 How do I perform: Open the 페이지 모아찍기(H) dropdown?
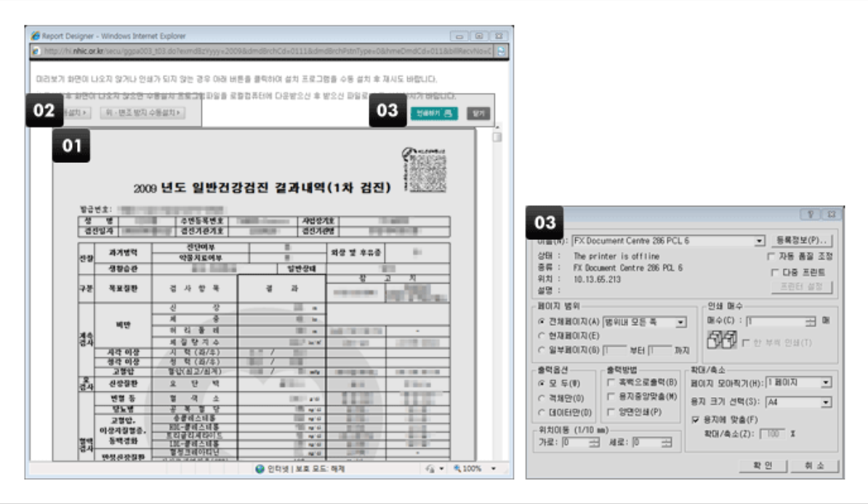826,383
